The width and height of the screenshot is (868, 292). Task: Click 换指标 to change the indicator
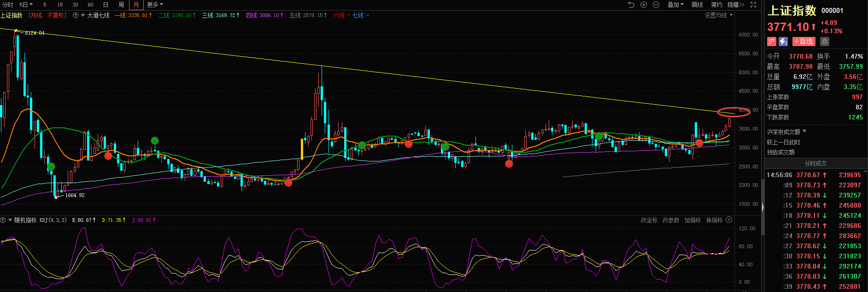pos(714,220)
